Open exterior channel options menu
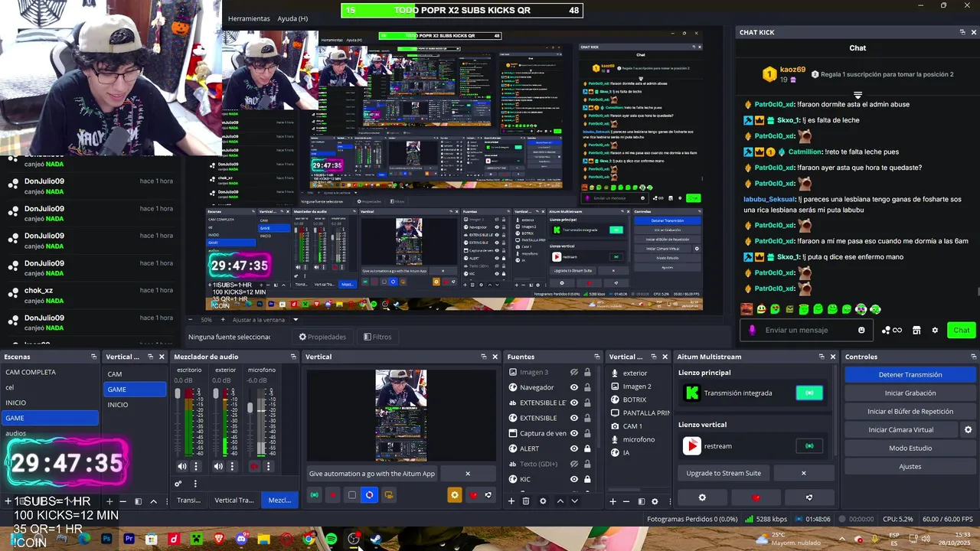The width and height of the screenshot is (980, 551). (x=233, y=466)
